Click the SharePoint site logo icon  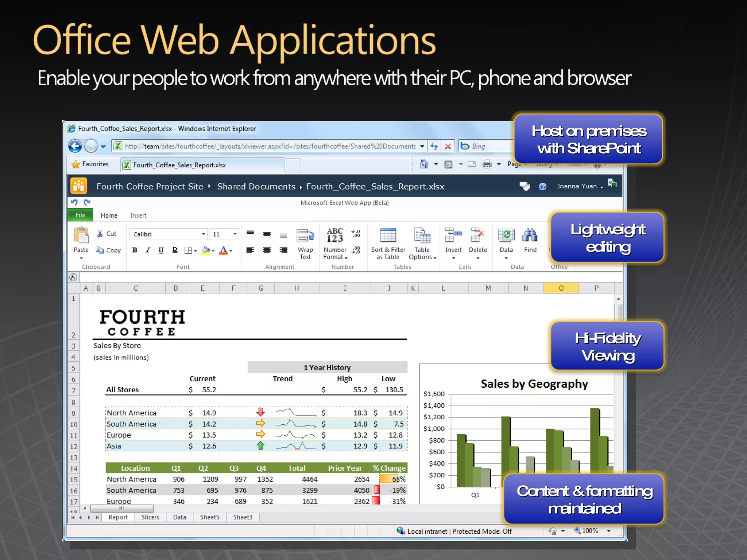tap(79, 186)
